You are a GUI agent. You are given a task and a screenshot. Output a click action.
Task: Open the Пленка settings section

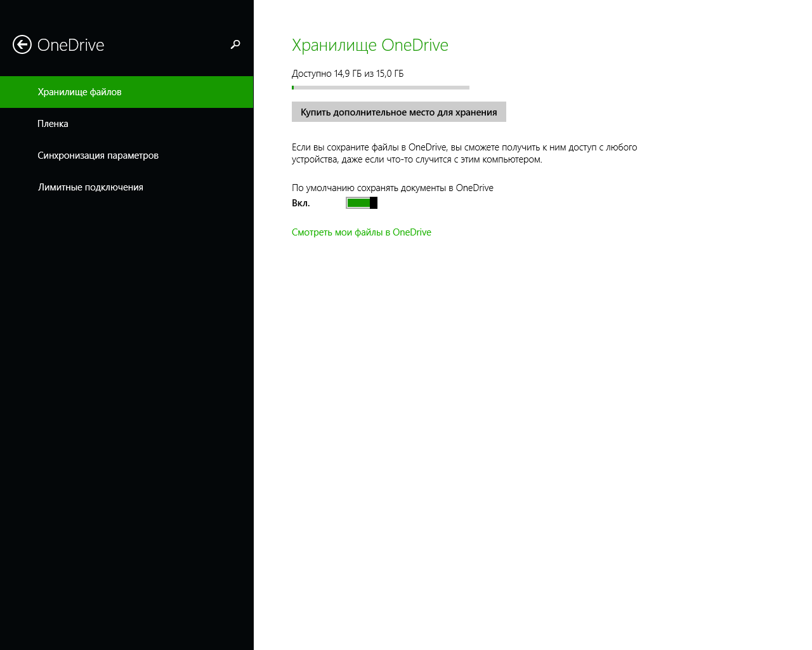tap(127, 124)
